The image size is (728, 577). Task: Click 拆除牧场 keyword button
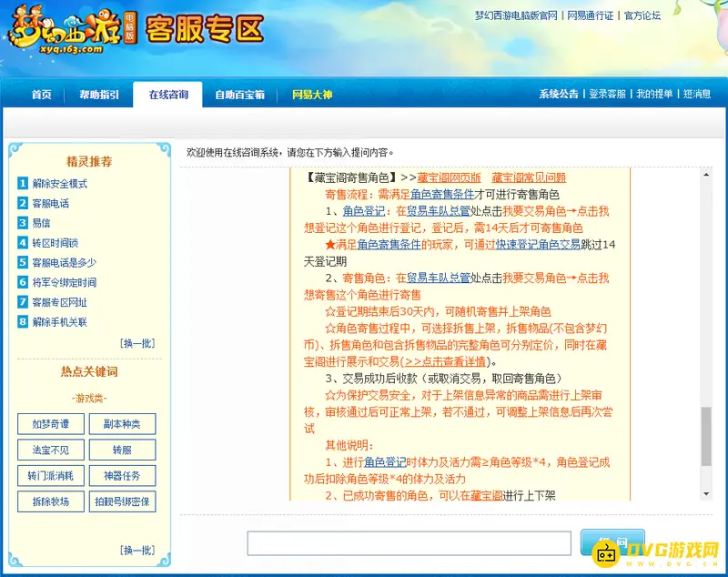[x=51, y=501]
